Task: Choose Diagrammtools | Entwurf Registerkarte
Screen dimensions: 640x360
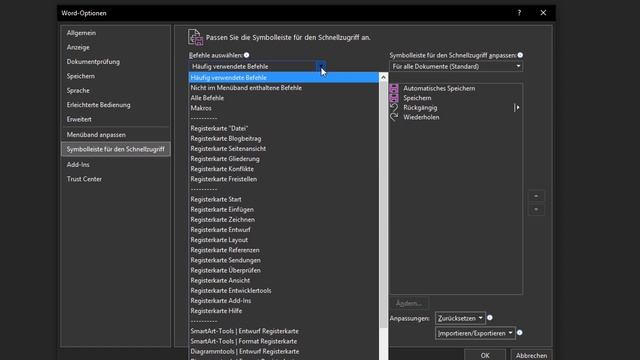Action: coord(284,351)
